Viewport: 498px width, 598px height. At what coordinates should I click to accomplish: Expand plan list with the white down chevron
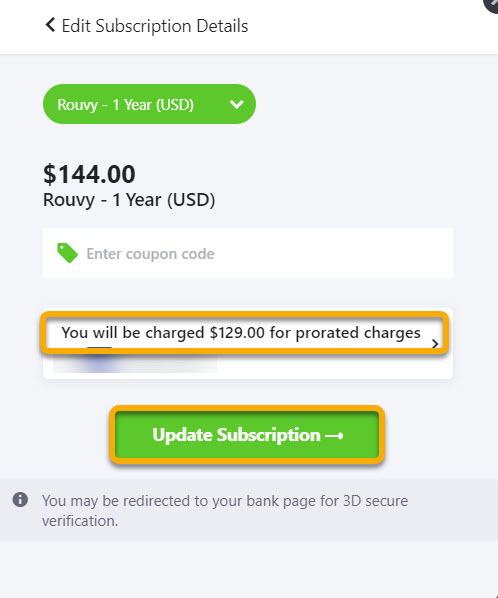[x=237, y=104]
